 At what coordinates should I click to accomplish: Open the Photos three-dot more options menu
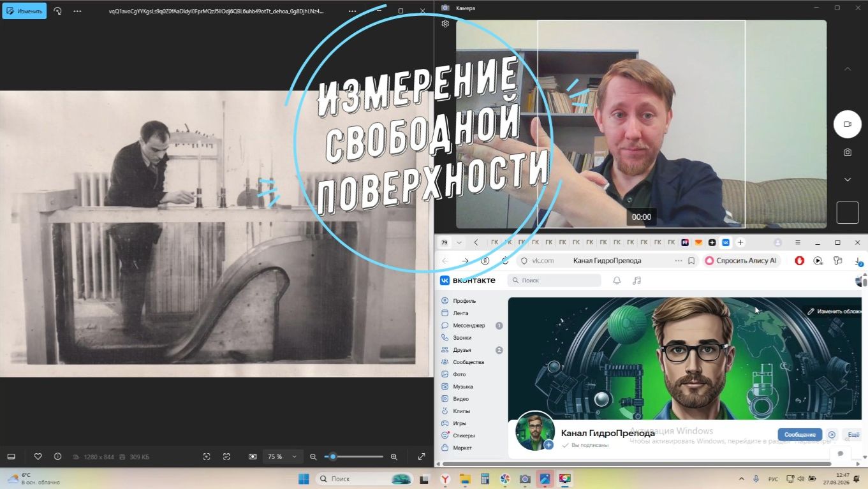click(x=77, y=11)
